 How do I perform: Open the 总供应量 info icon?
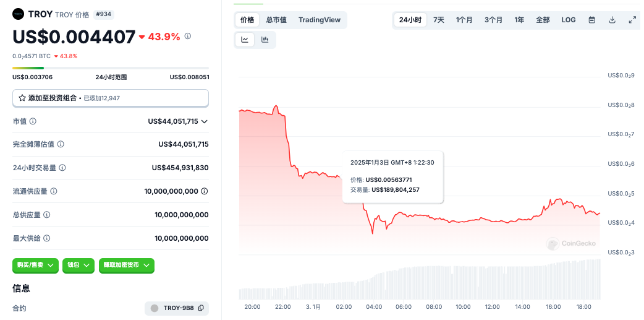pyautogui.click(x=47, y=215)
